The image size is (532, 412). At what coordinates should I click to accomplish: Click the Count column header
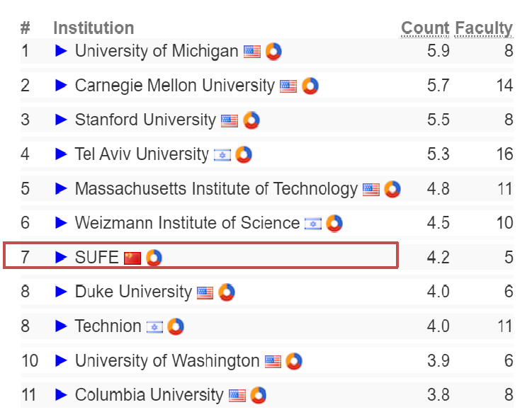pyautogui.click(x=425, y=28)
